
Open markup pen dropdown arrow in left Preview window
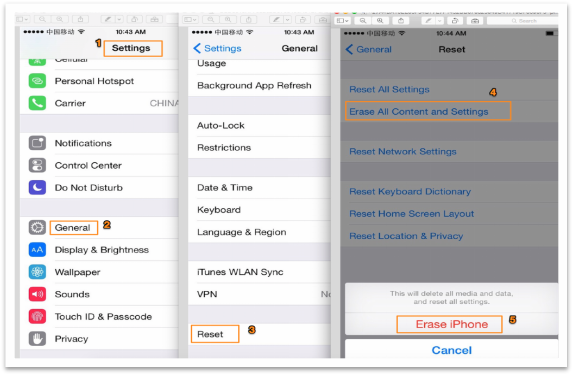[119, 19]
